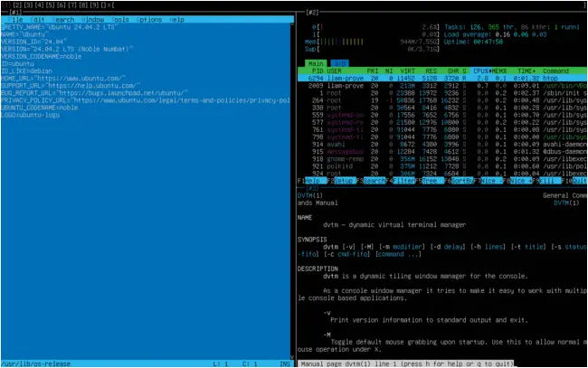The height and width of the screenshot is (368, 588).
Task: Click the HOME_URL line in the editor
Action: (63, 79)
